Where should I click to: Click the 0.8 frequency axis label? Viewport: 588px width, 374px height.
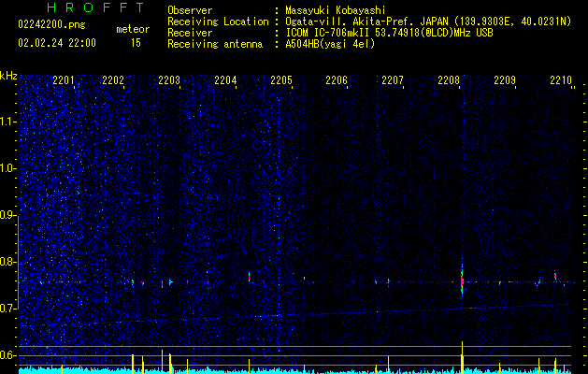pos(8,262)
